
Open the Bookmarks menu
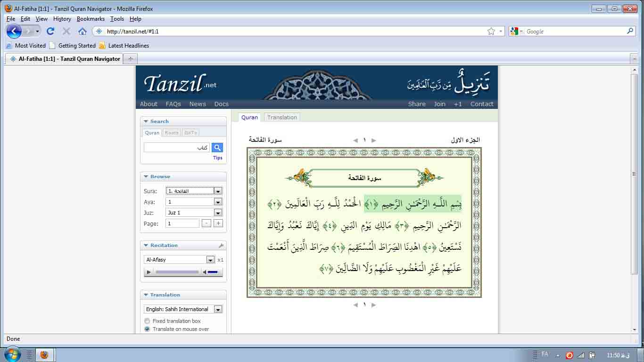pos(91,19)
